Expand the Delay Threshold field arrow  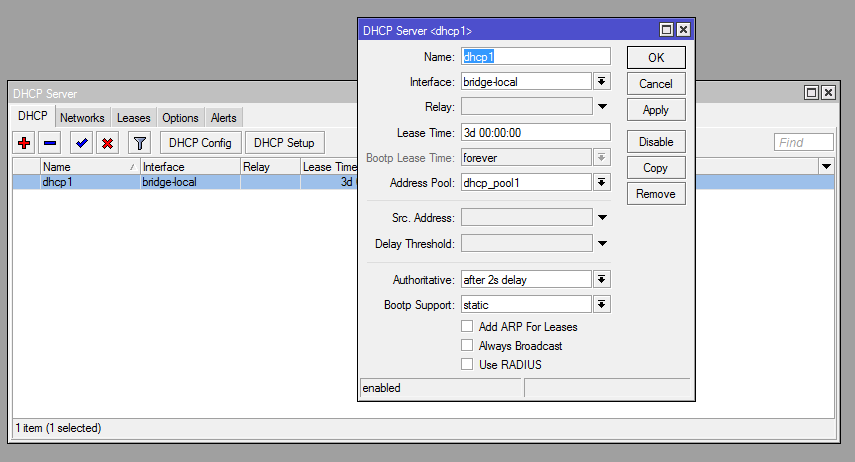[x=603, y=243]
